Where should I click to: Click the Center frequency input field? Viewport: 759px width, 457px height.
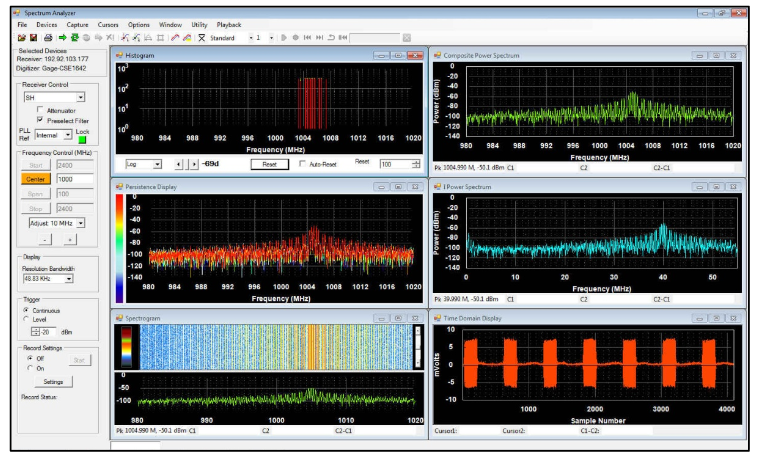pyautogui.click(x=74, y=178)
